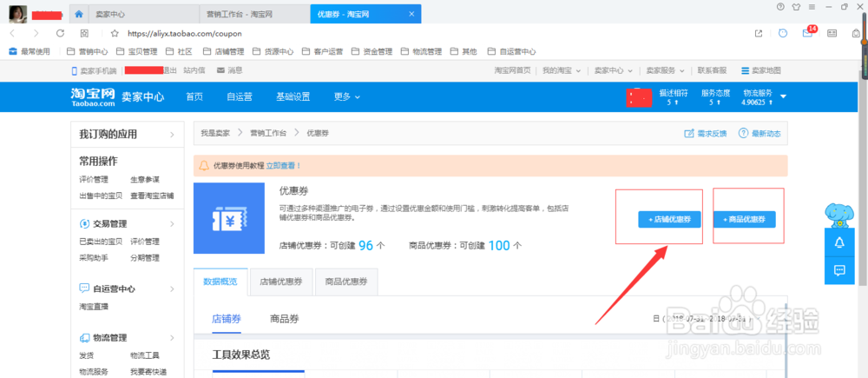Open 物流管理 bookmark folder

click(421, 51)
